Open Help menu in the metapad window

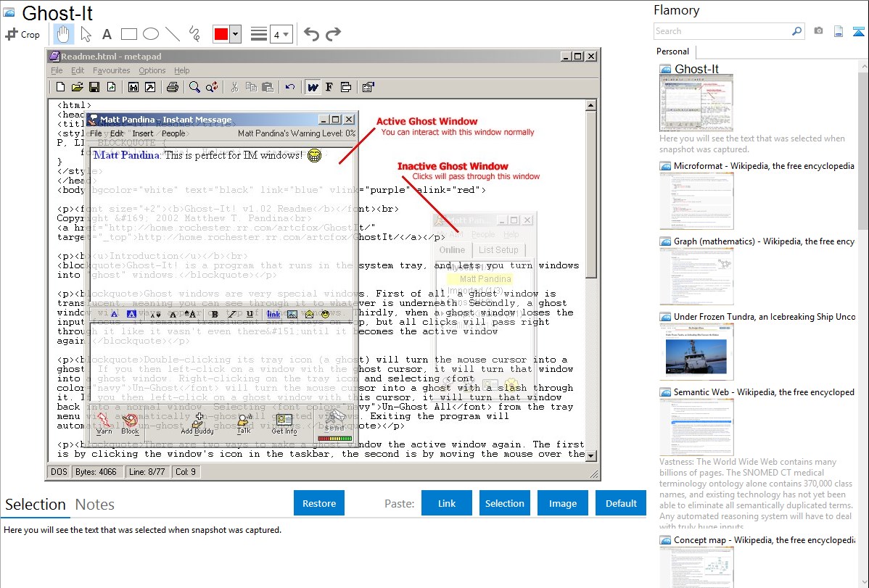pyautogui.click(x=182, y=70)
